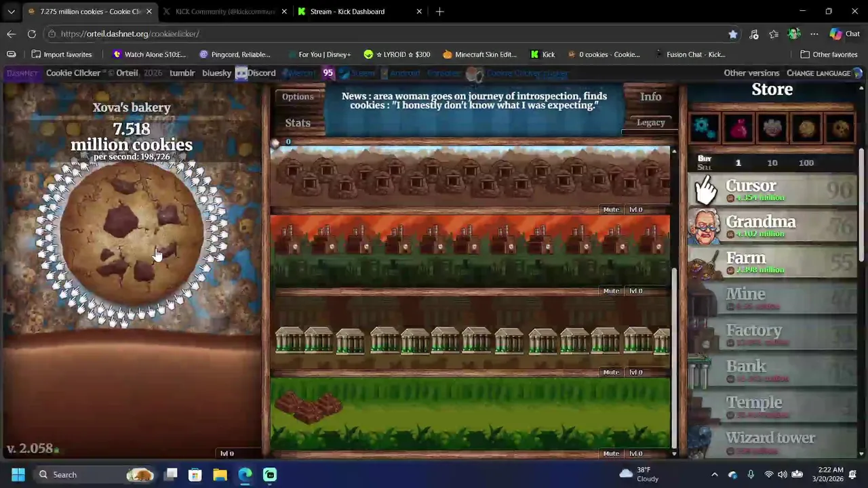Viewport: 868px width, 488px height.
Task: Upgrade the bank row lvl 0
Action: click(x=635, y=372)
